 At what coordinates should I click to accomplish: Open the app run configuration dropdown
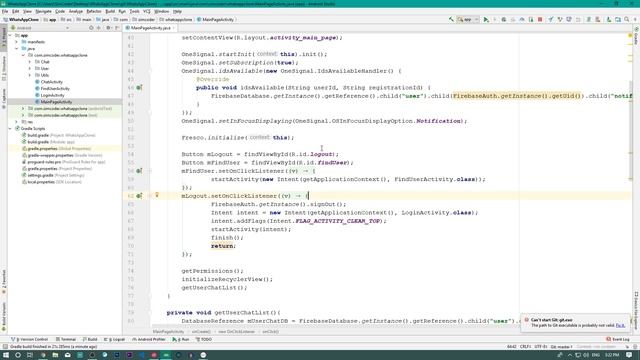pos(468,19)
